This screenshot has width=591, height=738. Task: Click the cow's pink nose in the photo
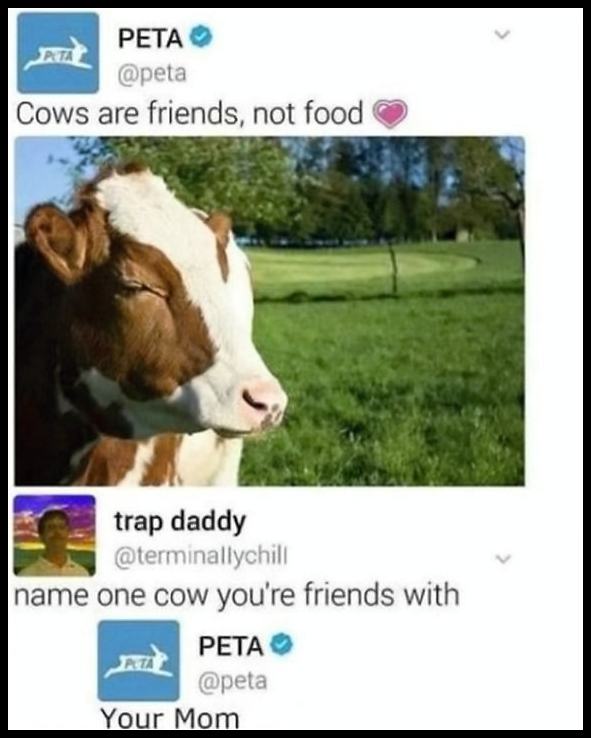click(264, 402)
